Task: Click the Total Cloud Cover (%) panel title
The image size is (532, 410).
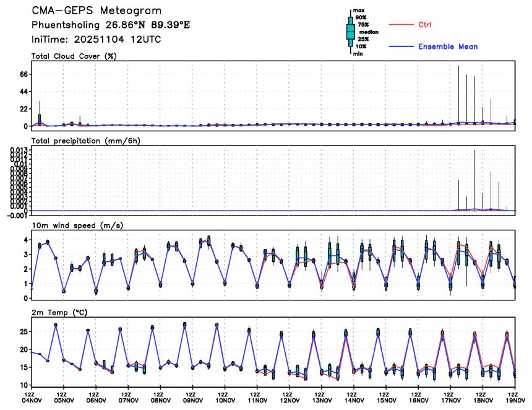Action: 74,56
